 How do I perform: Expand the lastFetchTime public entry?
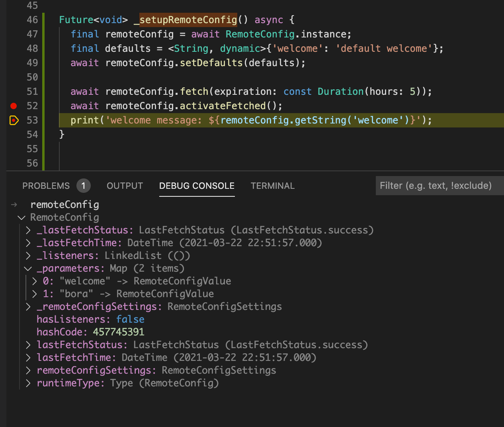coord(28,358)
